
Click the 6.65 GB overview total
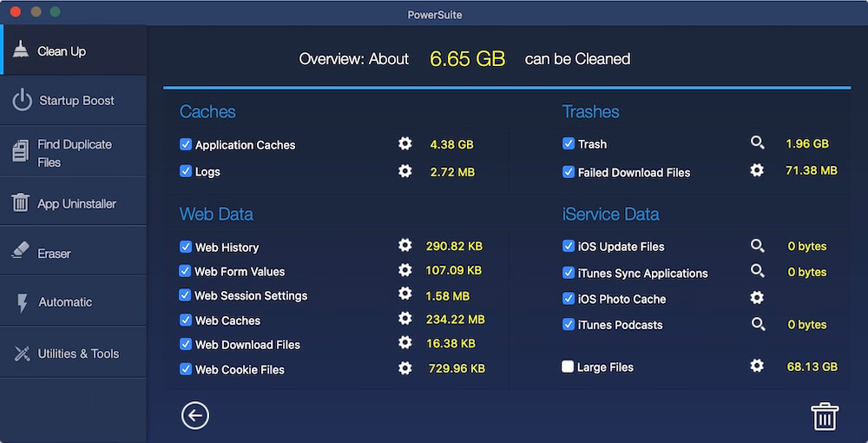[467, 59]
